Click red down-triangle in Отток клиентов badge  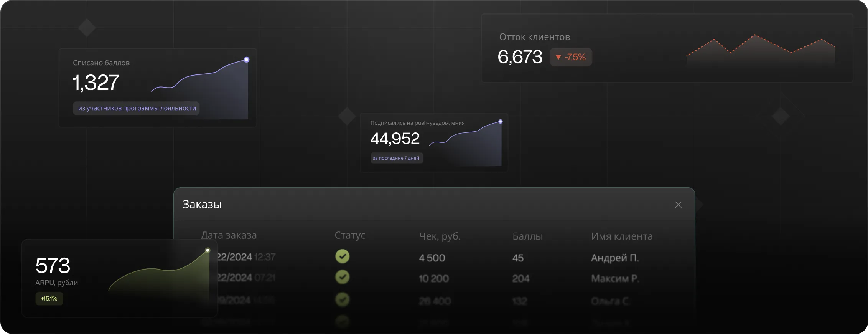(558, 57)
